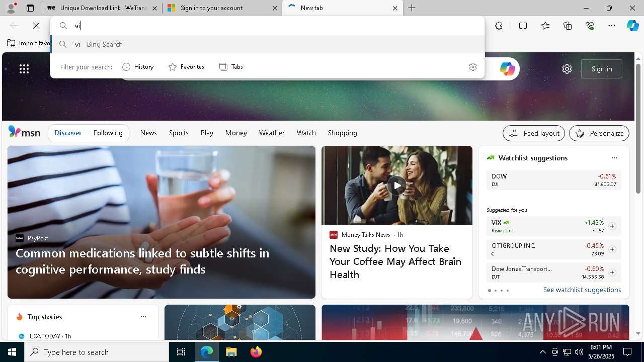Open the date and time in taskbar
Image resolution: width=644 pixels, height=362 pixels.
601,352
